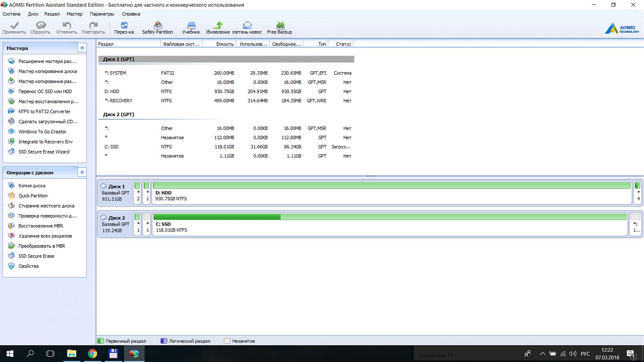The width and height of the screenshot is (644, 362).
Task: Open File Explorer from taskbar
Action: point(72,354)
